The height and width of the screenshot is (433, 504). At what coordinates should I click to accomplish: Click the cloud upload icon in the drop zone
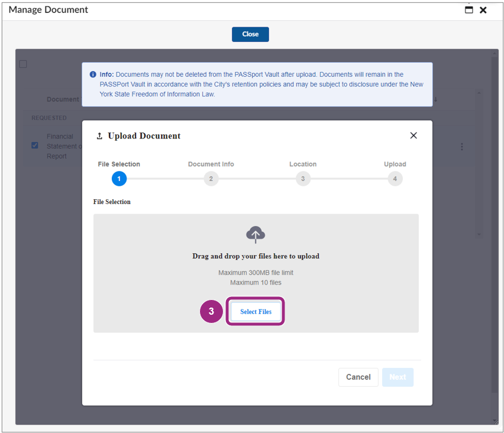coord(255,234)
